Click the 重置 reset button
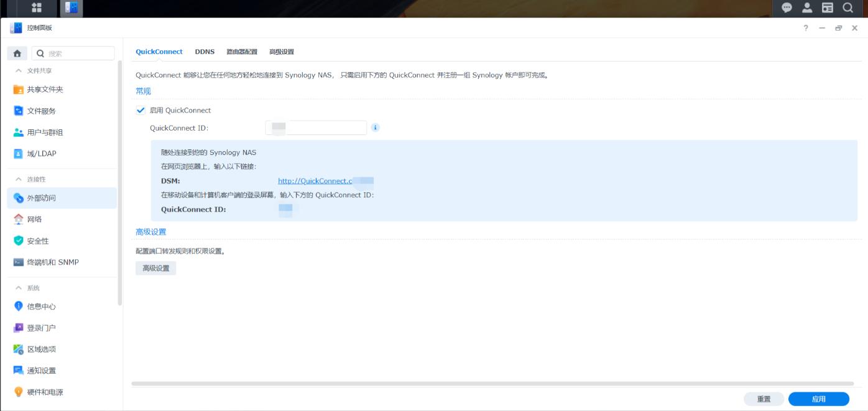Viewport: 868px width, 411px height. point(764,399)
